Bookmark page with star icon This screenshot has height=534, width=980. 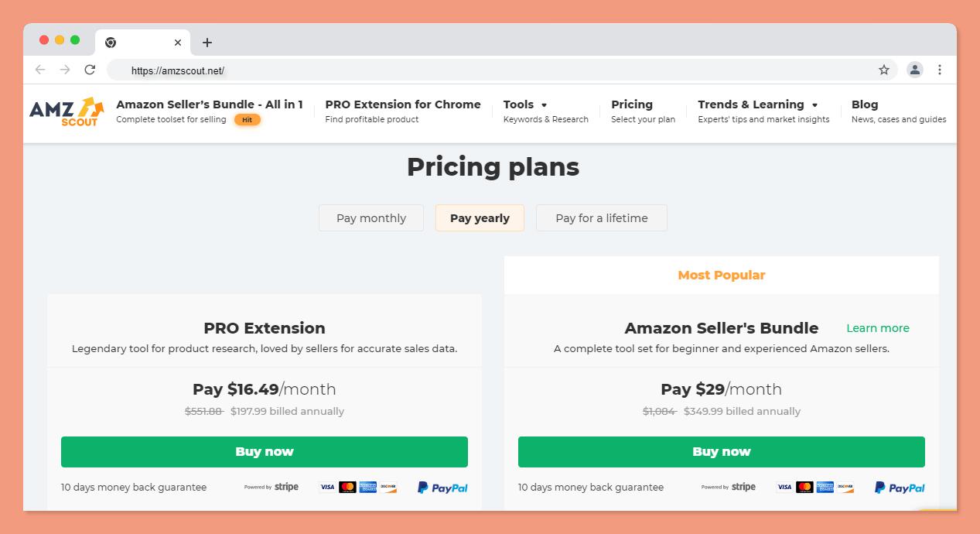pos(884,70)
